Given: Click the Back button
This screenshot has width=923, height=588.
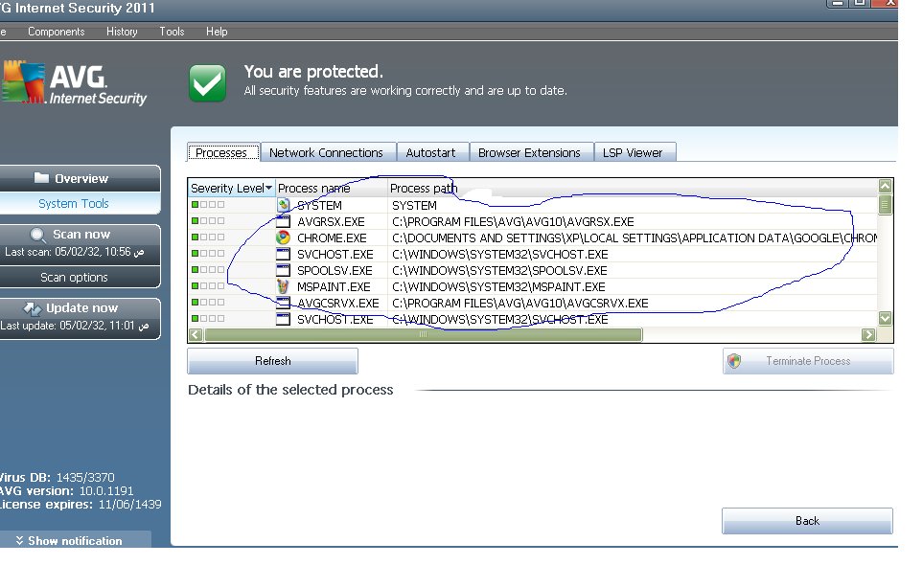Looking at the screenshot, I should click(x=807, y=521).
